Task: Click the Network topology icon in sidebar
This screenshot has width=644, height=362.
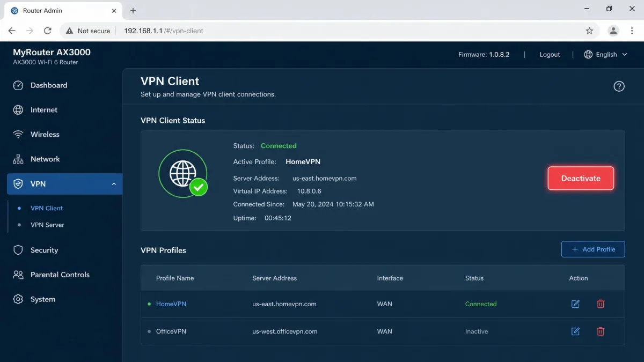Action: (x=18, y=159)
